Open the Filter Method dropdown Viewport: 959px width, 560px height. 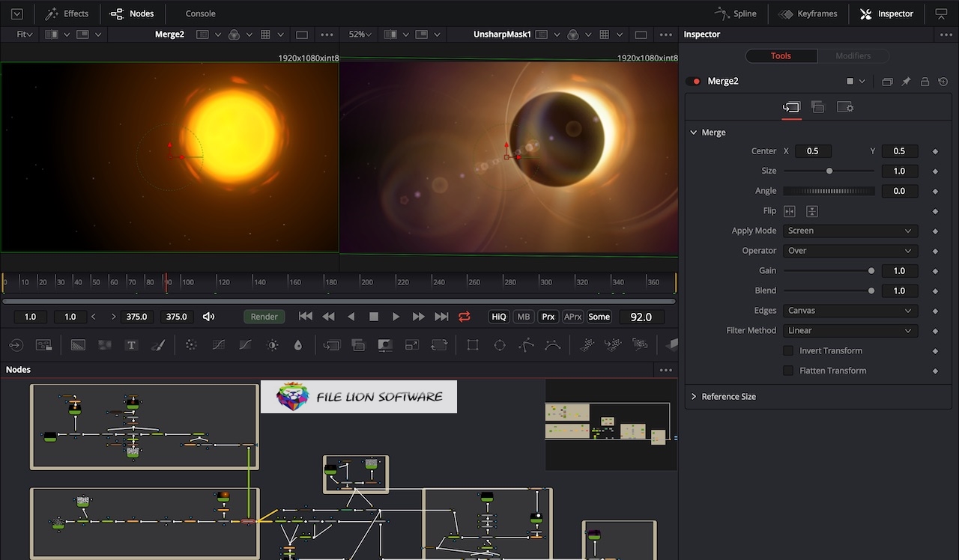pos(850,331)
